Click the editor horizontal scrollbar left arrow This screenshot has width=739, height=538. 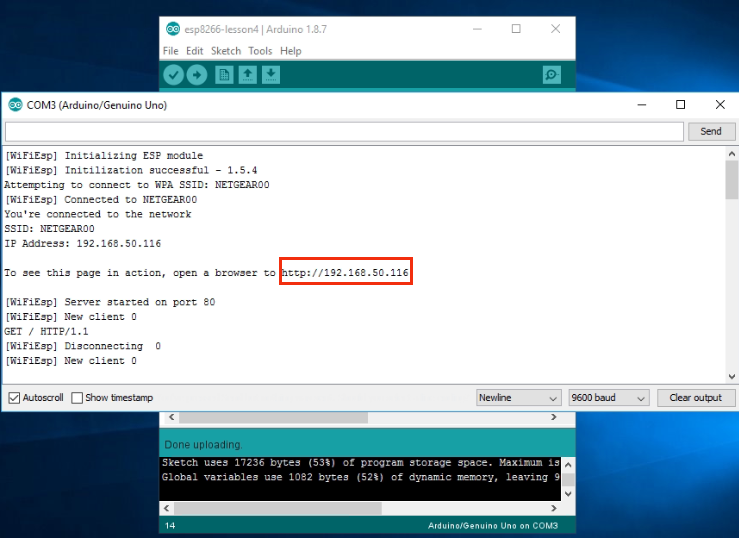tap(172, 417)
